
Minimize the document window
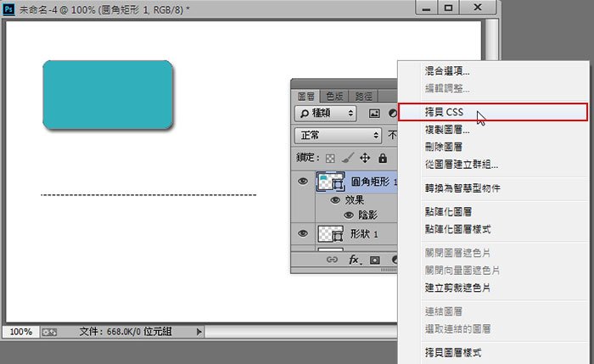[426, 8]
